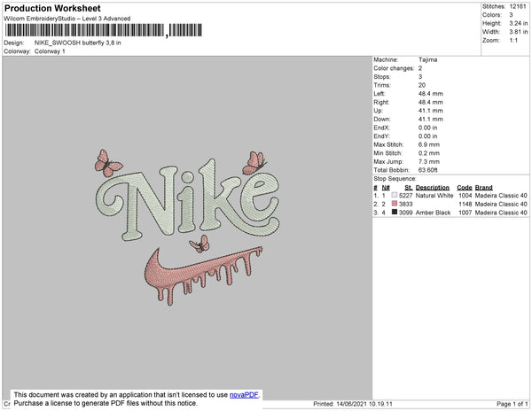Select the Amber Black thread swatch
The height and width of the screenshot is (411, 532).
[395, 212]
